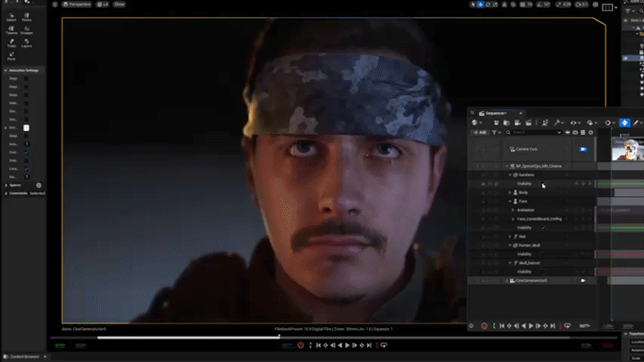Toggle Face Visibility checkbox
The width and height of the screenshot is (644, 362).
coord(543,228)
